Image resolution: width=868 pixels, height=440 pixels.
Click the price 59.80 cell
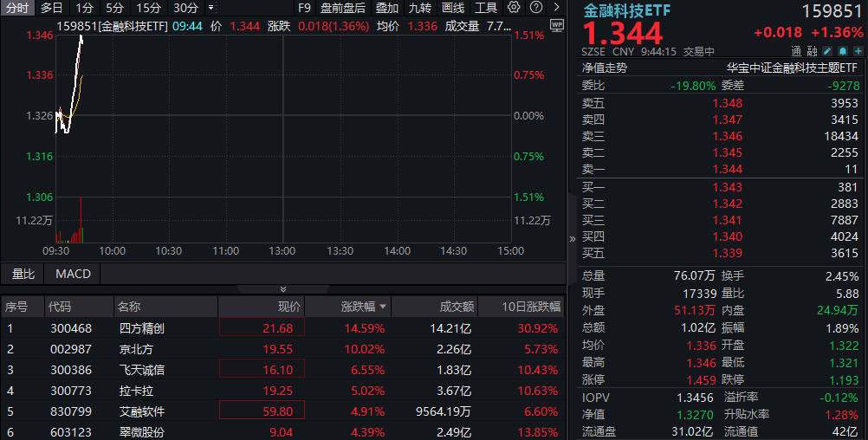(262, 411)
